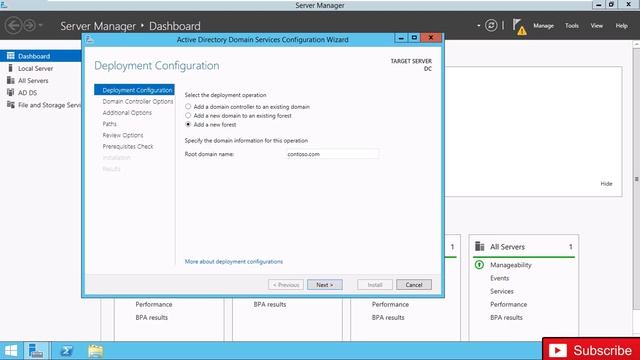Screen dimensions: 640x360
Task: Select Add a domain controller to existing domain
Action: coord(188,107)
